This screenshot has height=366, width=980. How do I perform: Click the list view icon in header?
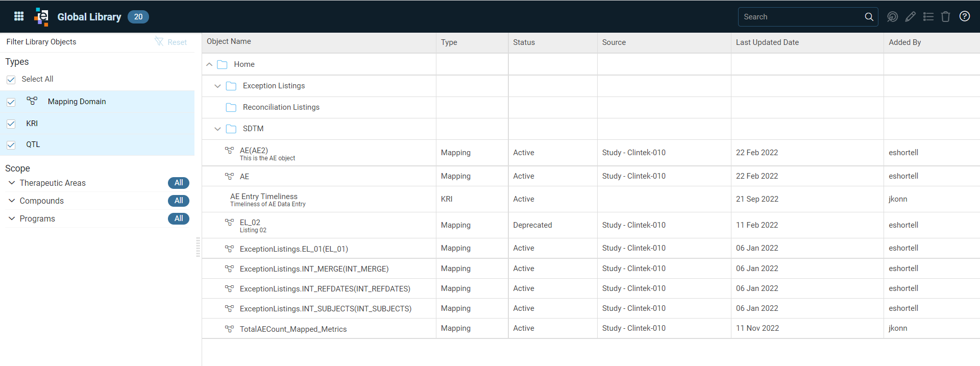[x=928, y=17]
